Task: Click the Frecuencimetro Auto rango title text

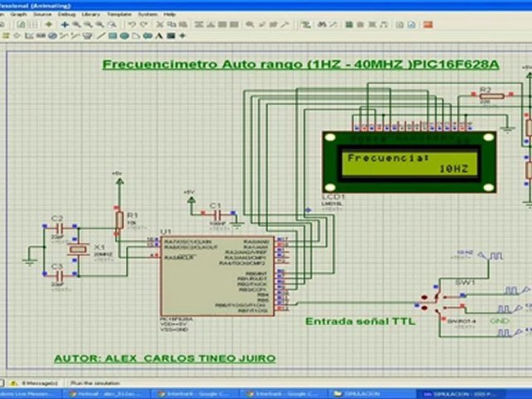Action: (300, 64)
